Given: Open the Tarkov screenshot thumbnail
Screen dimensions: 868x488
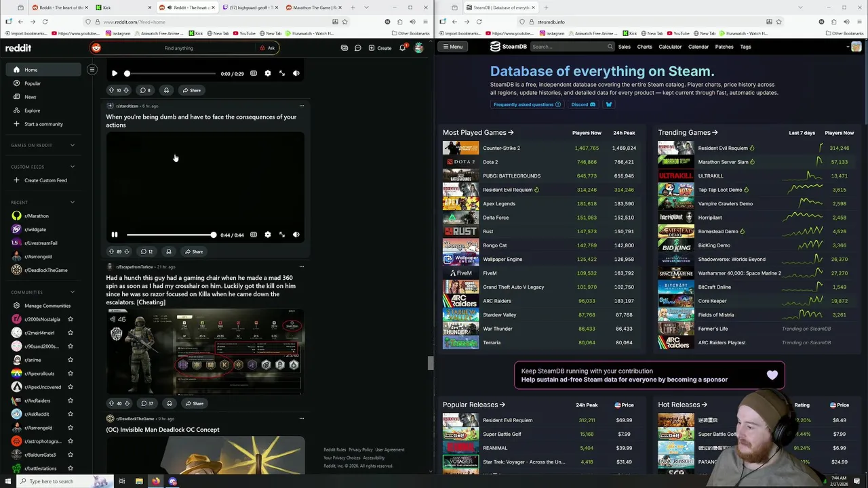Looking at the screenshot, I should [205, 351].
